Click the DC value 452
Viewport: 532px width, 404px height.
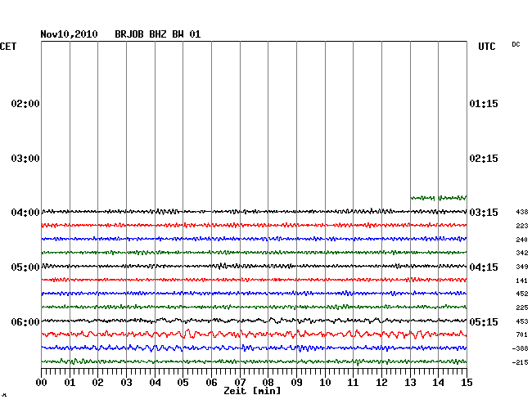pos(522,294)
